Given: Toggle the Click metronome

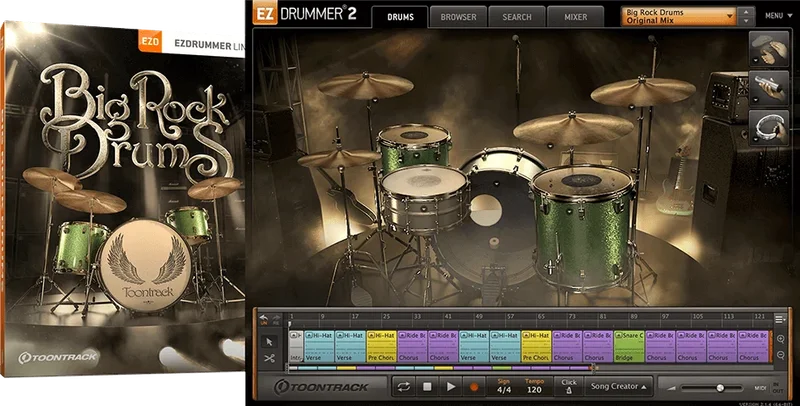Looking at the screenshot, I should point(569,387).
